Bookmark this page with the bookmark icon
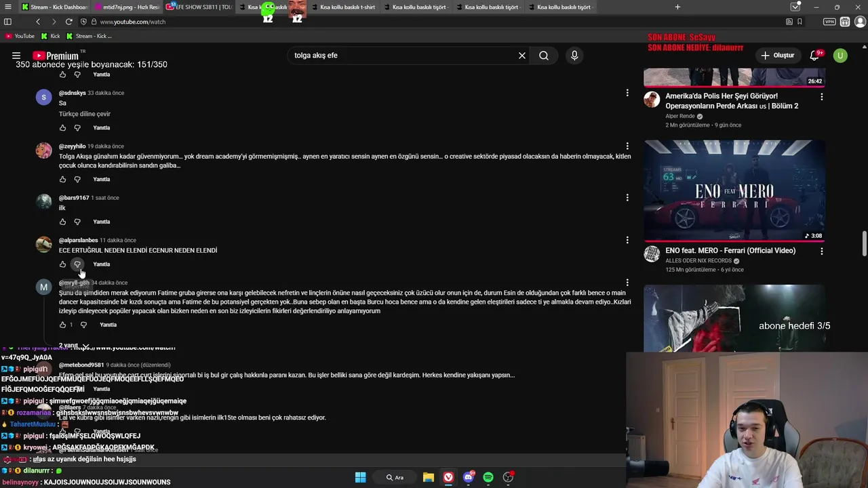 pyautogui.click(x=800, y=22)
